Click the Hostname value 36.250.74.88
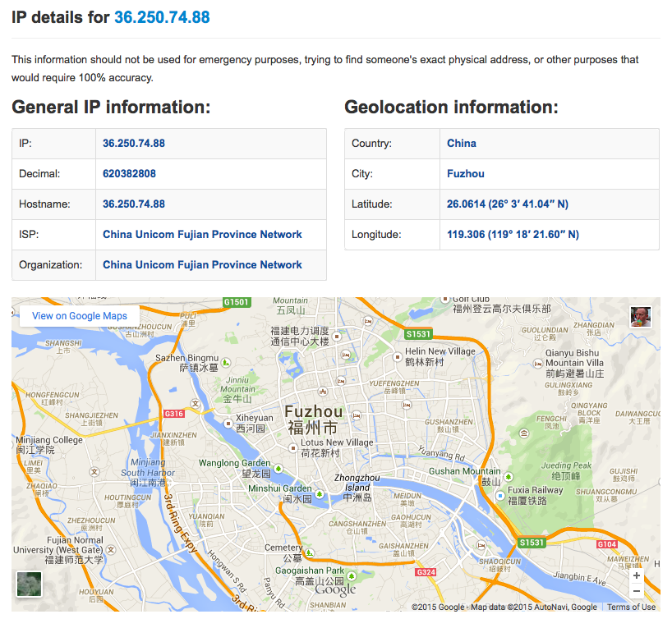Image resolution: width=672 pixels, height=628 pixels. pyautogui.click(x=134, y=204)
